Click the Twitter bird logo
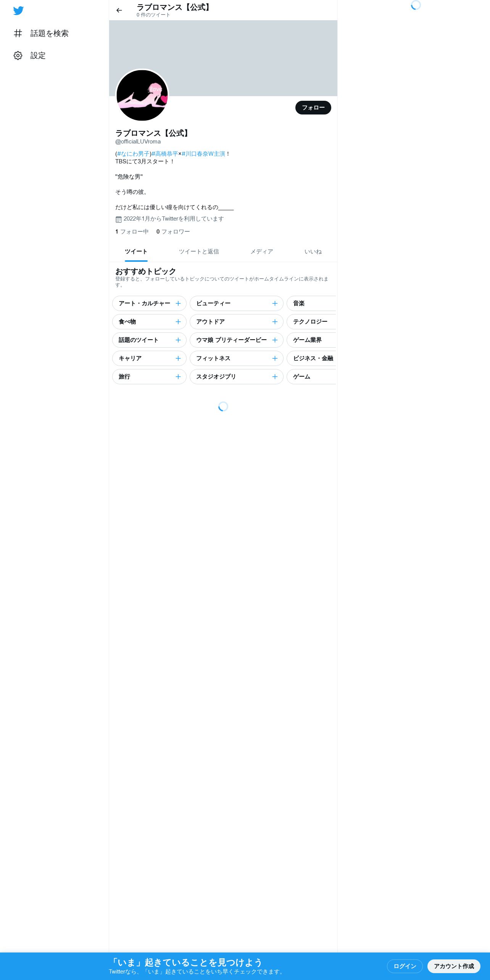The height and width of the screenshot is (980, 490). [18, 11]
